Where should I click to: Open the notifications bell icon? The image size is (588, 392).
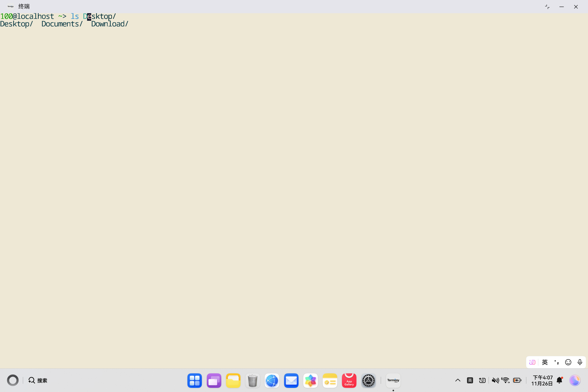(x=560, y=380)
